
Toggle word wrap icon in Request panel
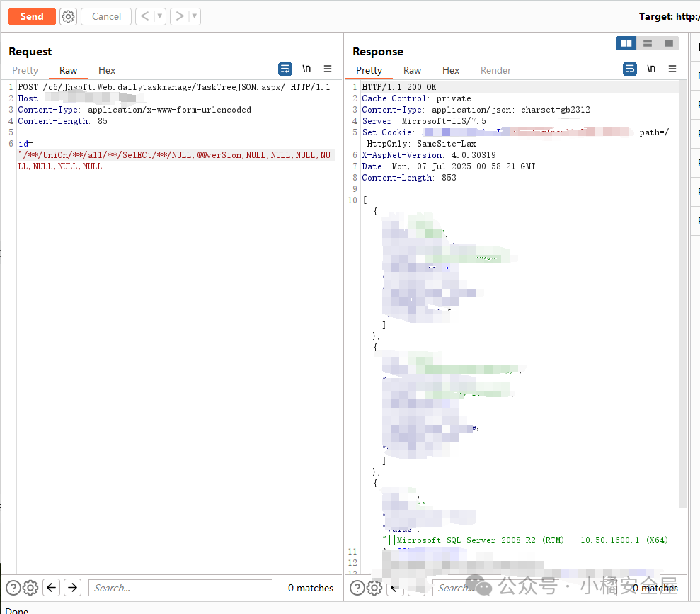(285, 69)
